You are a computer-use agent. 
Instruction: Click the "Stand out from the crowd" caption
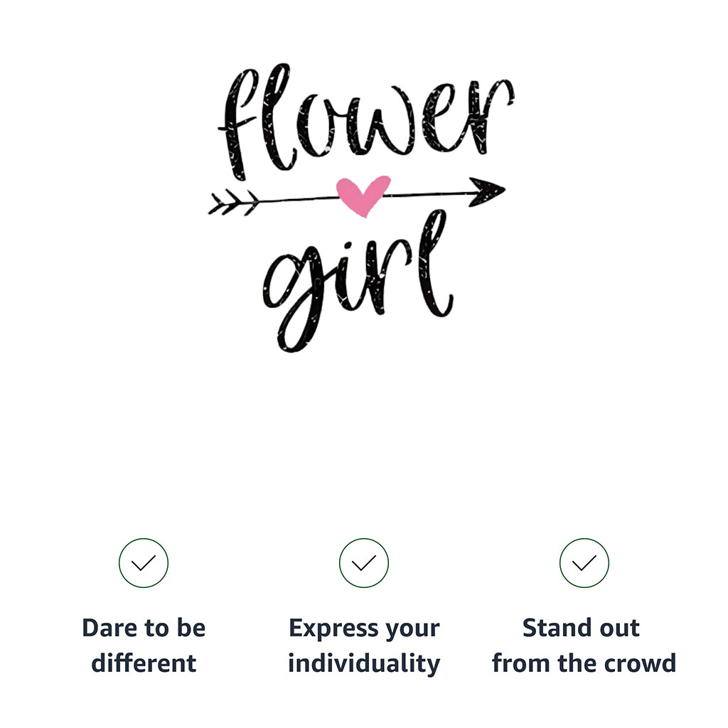click(584, 646)
